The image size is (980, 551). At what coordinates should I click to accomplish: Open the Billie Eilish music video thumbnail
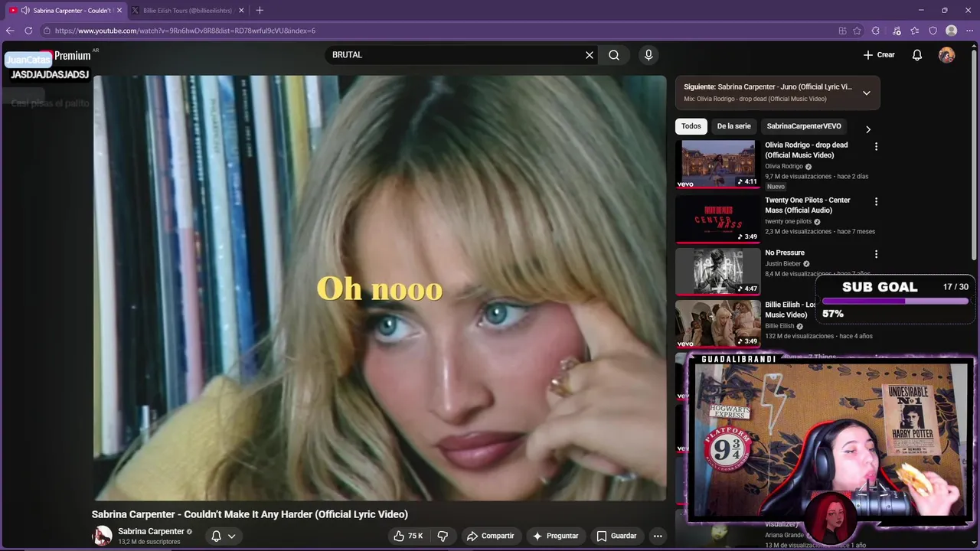(718, 324)
